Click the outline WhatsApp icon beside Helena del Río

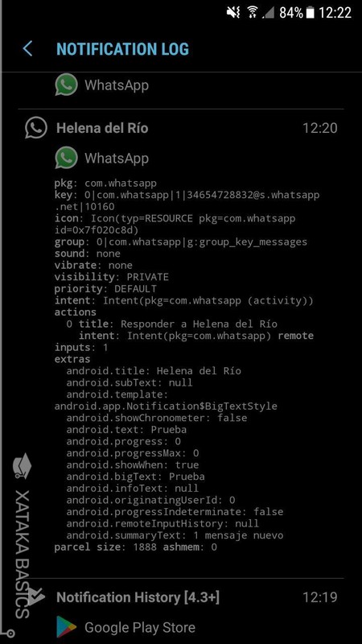pyautogui.click(x=35, y=127)
